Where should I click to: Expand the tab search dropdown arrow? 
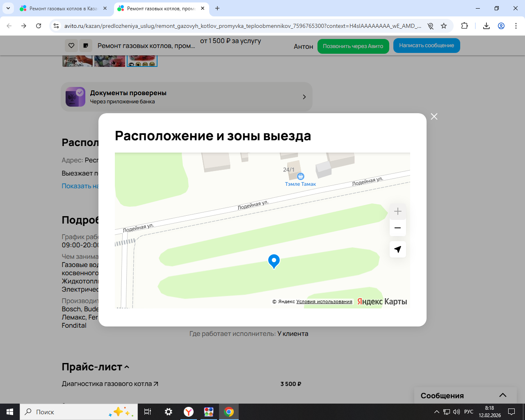pos(8,8)
